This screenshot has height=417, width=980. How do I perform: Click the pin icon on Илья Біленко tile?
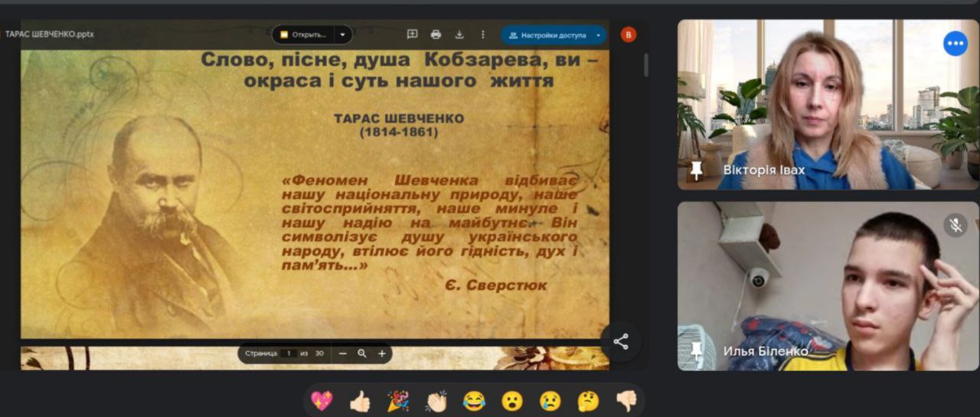point(696,351)
